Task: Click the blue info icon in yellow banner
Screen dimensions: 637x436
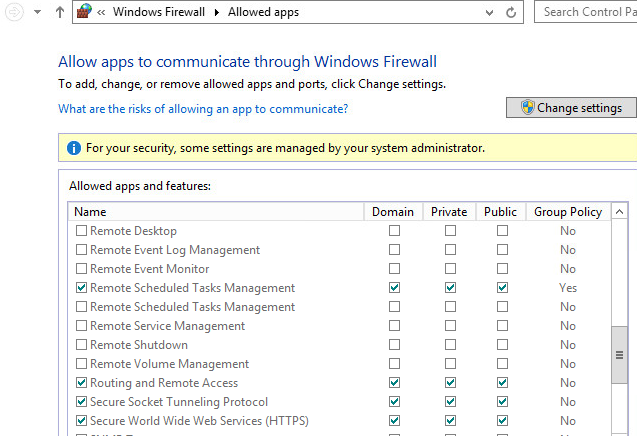Action: point(74,148)
